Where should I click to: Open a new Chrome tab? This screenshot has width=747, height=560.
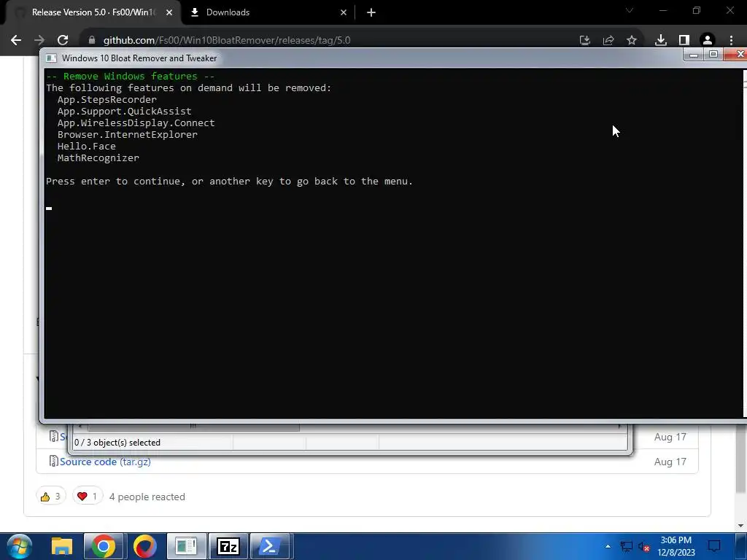(371, 12)
